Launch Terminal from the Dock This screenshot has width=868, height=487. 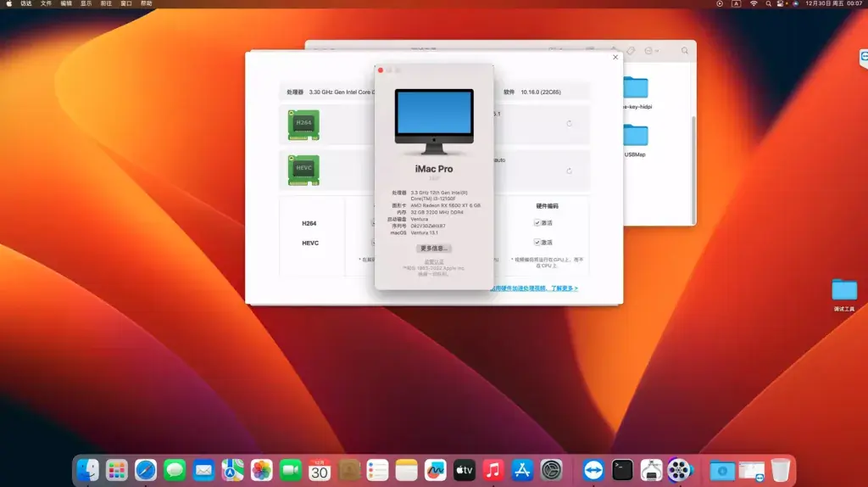[622, 470]
